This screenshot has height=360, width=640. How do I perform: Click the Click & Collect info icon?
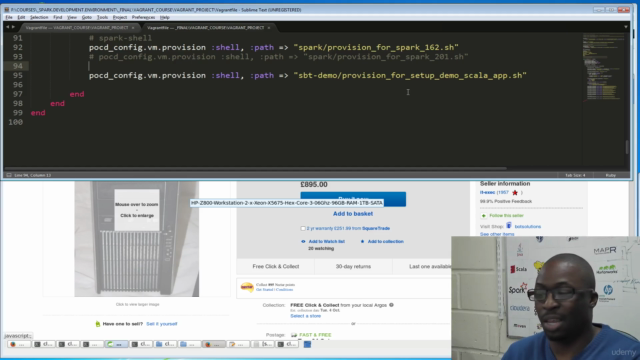[391, 305]
